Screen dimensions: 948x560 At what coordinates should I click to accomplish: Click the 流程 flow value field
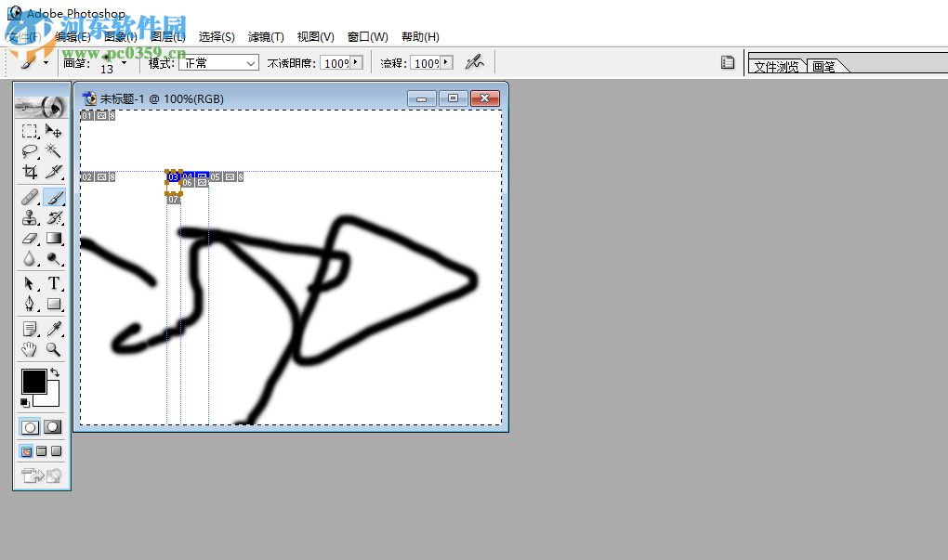426,63
